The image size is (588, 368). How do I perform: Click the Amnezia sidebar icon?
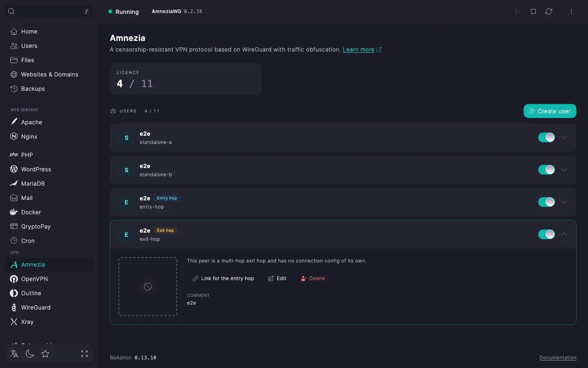click(14, 265)
